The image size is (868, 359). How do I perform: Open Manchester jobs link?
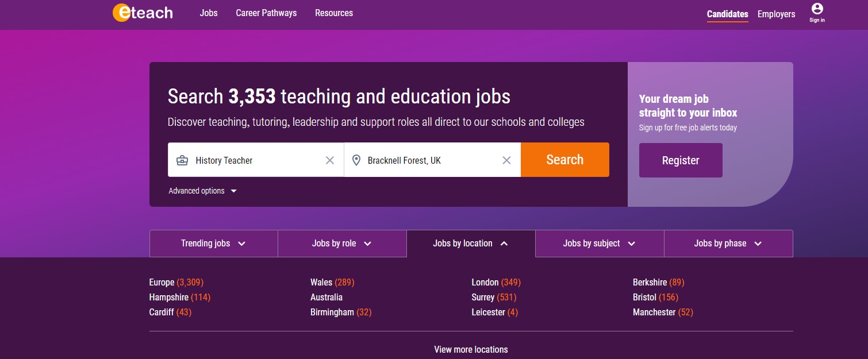click(x=663, y=312)
